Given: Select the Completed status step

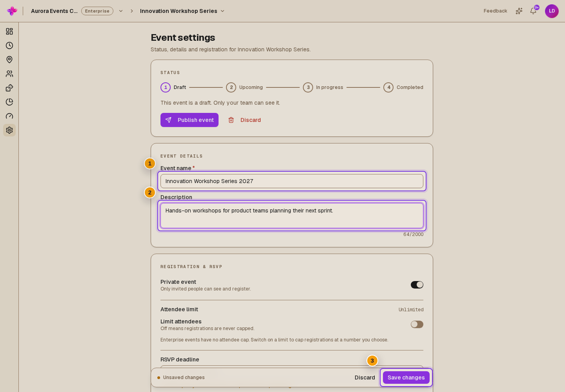Looking at the screenshot, I should pos(403,87).
